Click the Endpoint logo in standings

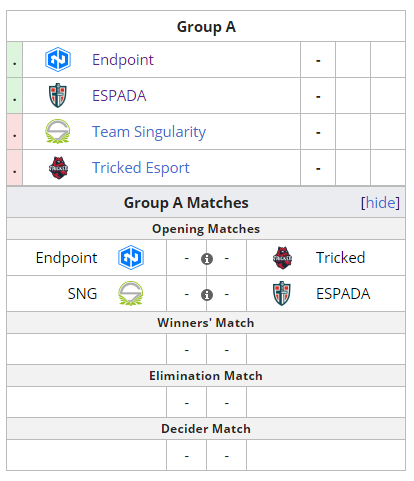click(58, 60)
